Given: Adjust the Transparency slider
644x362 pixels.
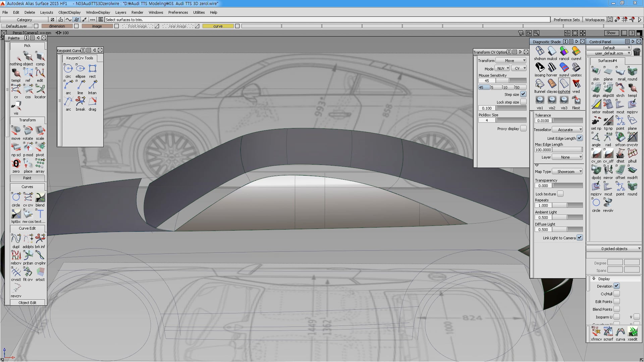Looking at the screenshot, I should pos(567,186).
